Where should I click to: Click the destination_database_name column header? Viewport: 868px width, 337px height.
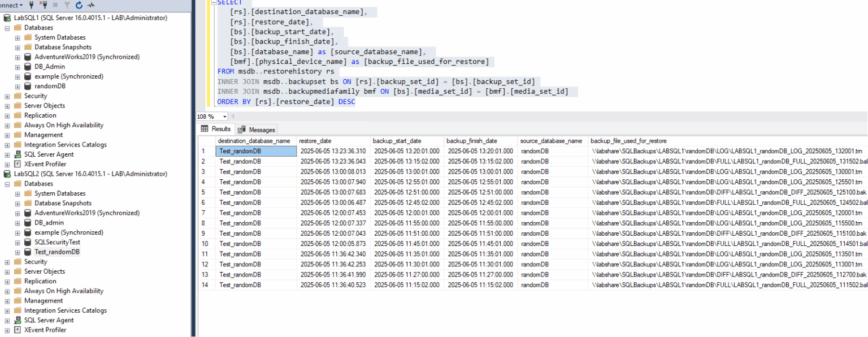(x=255, y=141)
